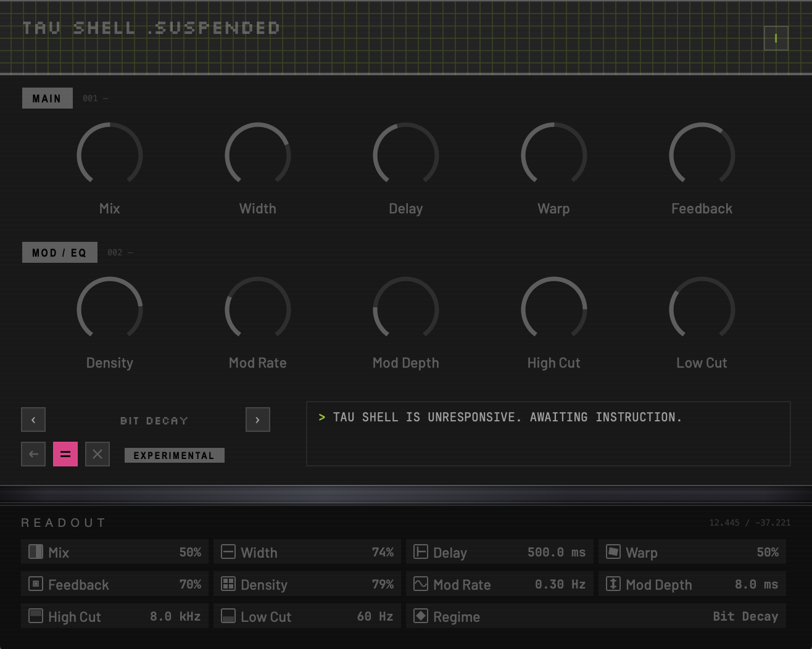Click the Width icon in Readout
Image resolution: width=812 pixels, height=649 pixels.
tap(228, 552)
